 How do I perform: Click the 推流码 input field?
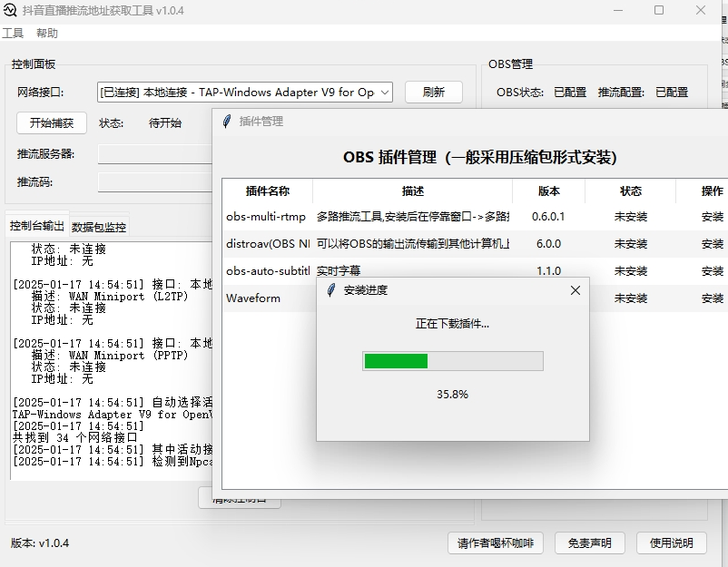[154, 182]
